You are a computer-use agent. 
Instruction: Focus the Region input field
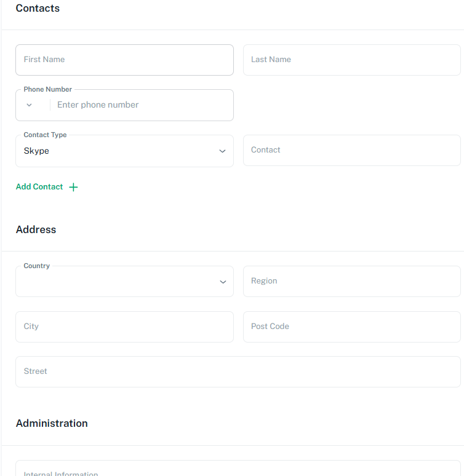click(x=351, y=281)
